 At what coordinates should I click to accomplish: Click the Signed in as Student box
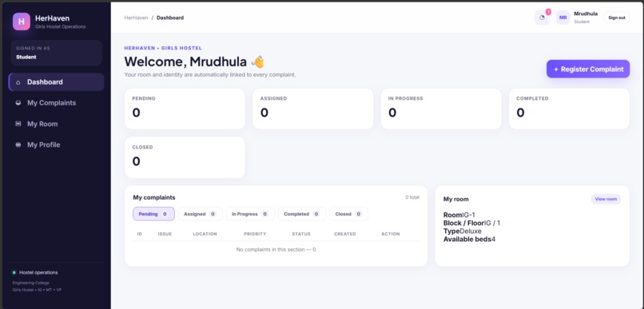(56, 53)
